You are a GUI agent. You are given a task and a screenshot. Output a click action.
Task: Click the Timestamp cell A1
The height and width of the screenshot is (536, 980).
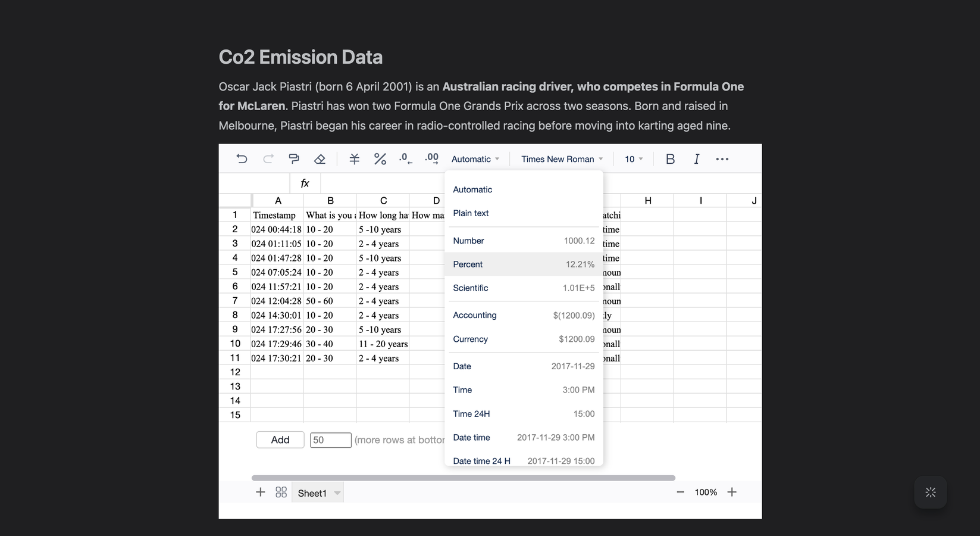[278, 215]
